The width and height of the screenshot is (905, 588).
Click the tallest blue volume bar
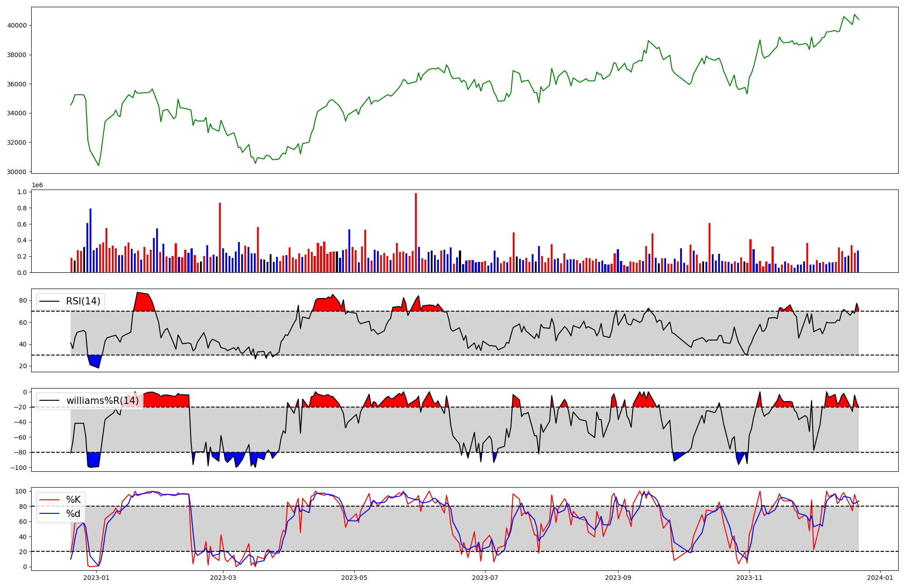90,241
